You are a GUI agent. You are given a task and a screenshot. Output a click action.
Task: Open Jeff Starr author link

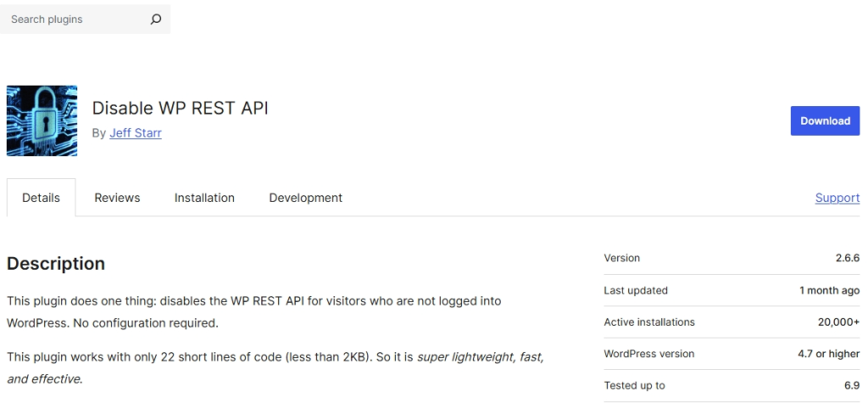[136, 133]
